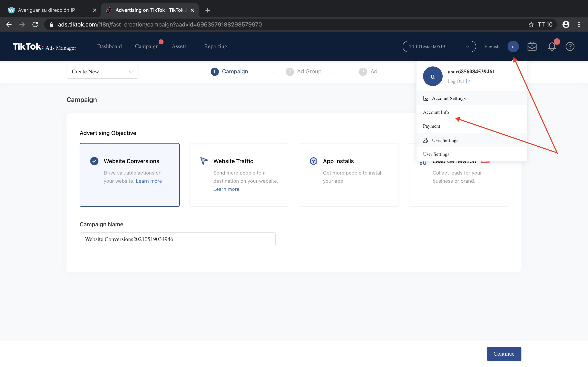588x367 pixels.
Task: Open the notifications bell icon
Action: (x=552, y=46)
